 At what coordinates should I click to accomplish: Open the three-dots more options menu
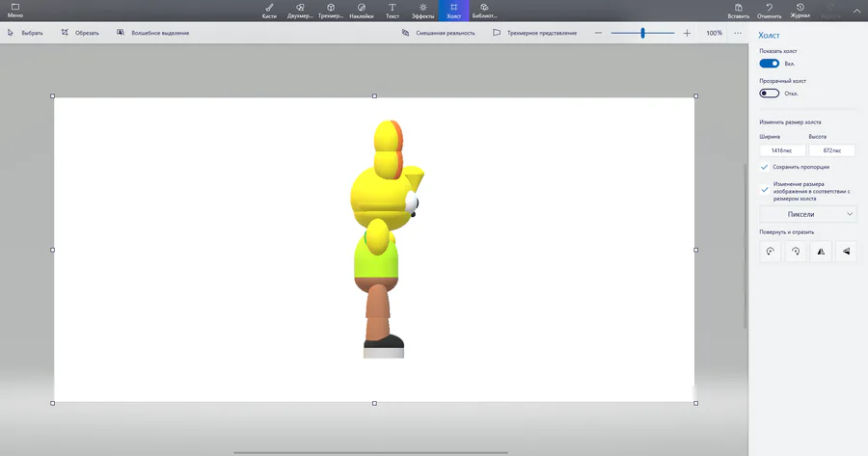click(738, 33)
